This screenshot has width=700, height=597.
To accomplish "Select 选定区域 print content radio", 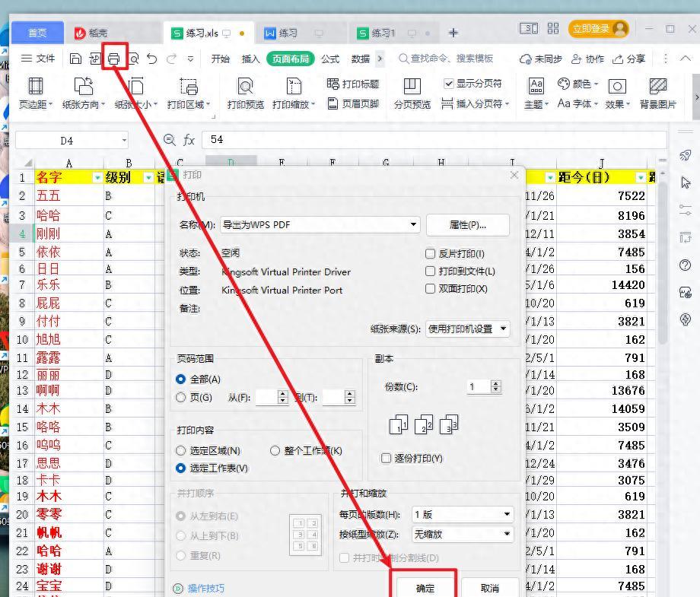I will (181, 451).
